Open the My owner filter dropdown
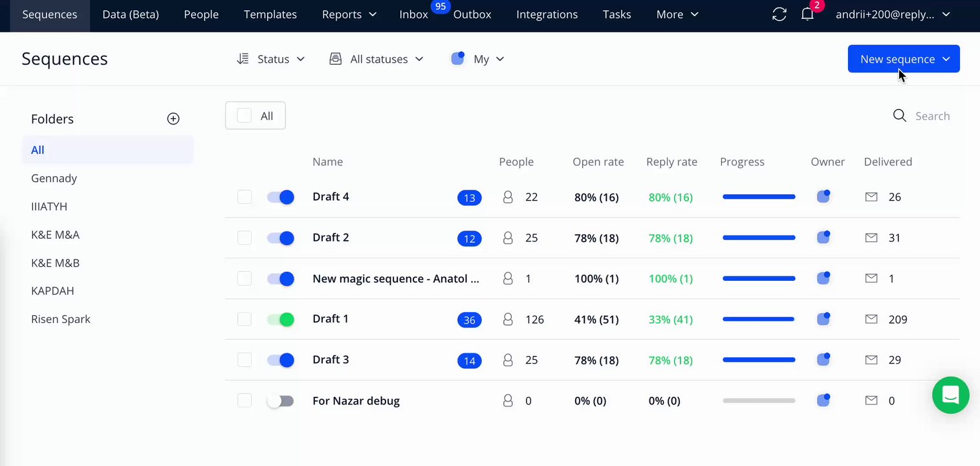 point(477,59)
